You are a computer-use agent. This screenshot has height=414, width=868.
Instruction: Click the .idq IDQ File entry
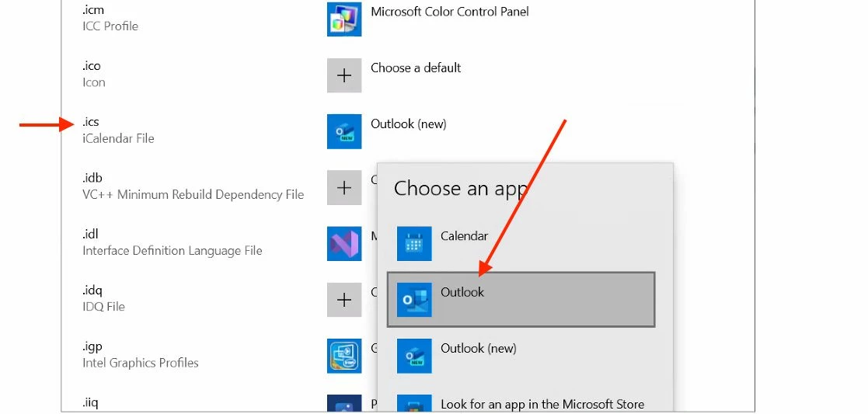103,298
